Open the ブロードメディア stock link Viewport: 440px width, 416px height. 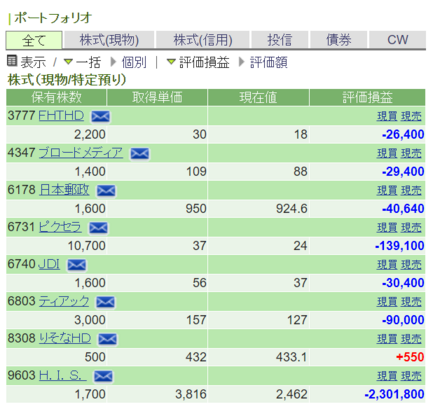81,153
